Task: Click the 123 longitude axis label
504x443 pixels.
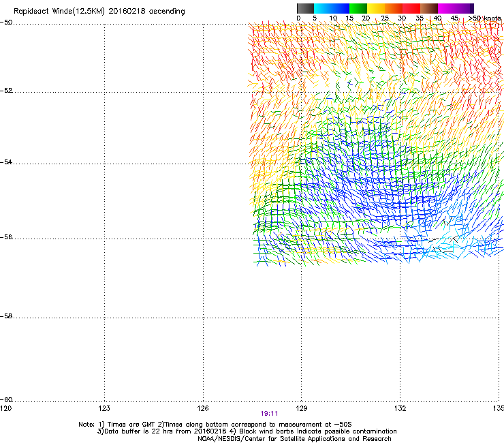Action: [104, 408]
